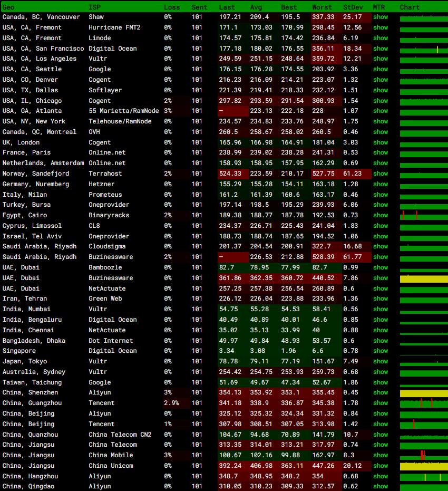Show MTR for Beijing Tencent row
The height and width of the screenshot is (491, 448).
click(x=381, y=424)
